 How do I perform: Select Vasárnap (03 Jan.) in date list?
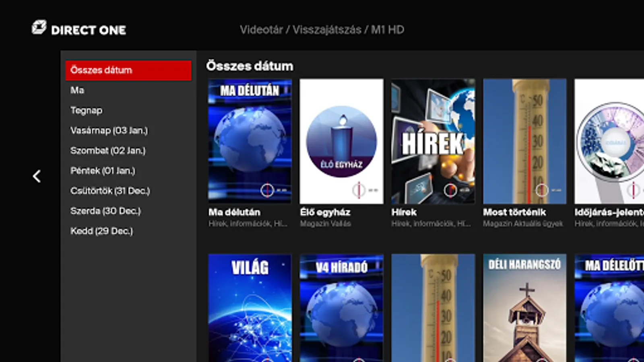(128, 131)
